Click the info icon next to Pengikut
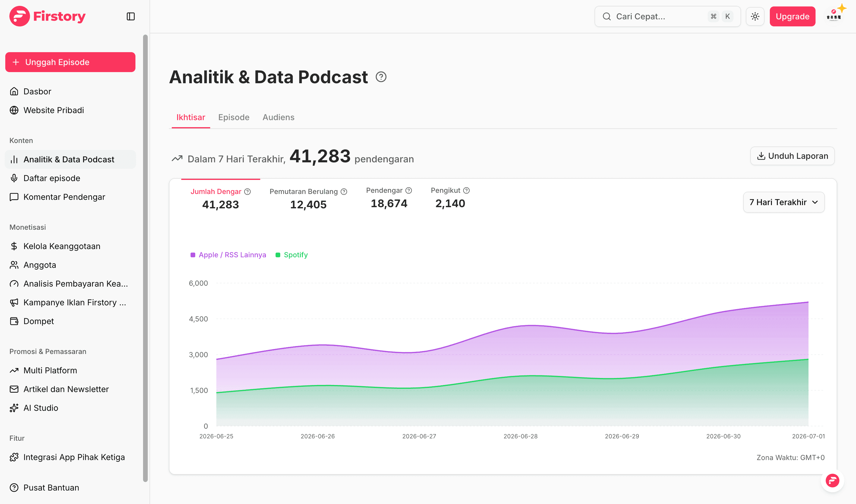Viewport: 856px width, 504px height. click(x=466, y=190)
